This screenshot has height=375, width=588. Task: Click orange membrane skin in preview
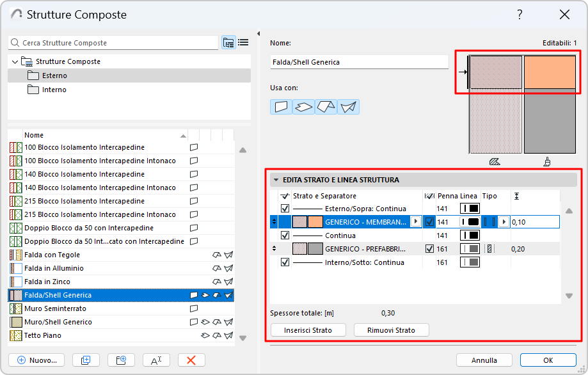coord(550,72)
